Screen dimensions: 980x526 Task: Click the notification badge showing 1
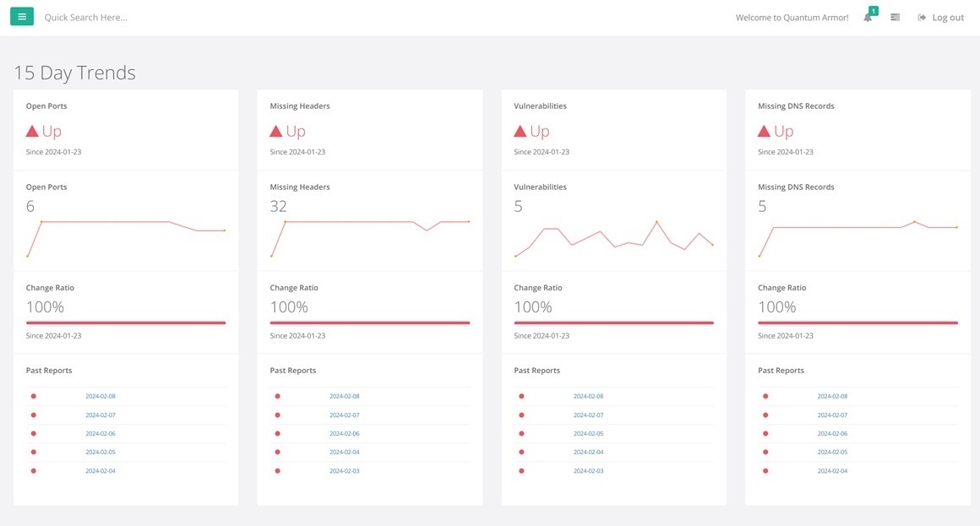click(874, 10)
